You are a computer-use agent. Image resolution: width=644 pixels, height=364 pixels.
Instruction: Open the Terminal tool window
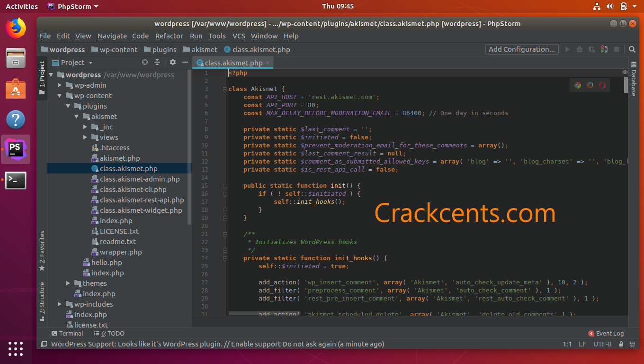[67, 333]
